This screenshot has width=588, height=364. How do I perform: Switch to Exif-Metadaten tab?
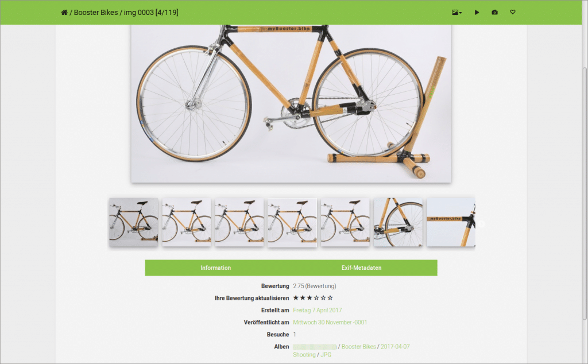(x=362, y=268)
